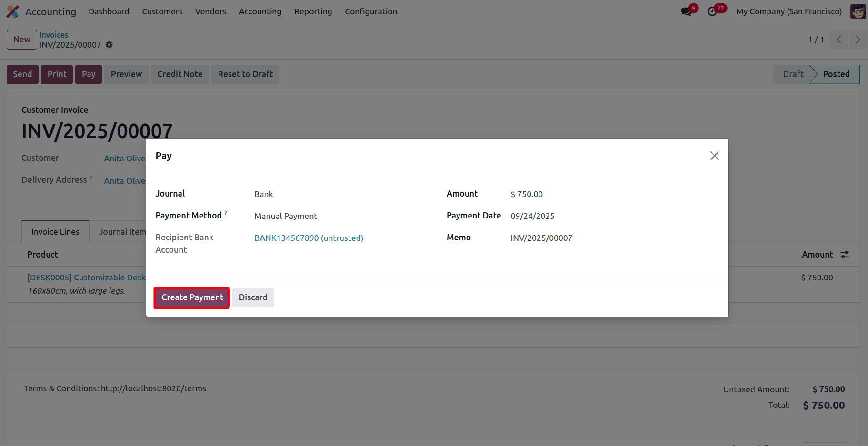
Task: Click the Send button
Action: tap(22, 74)
